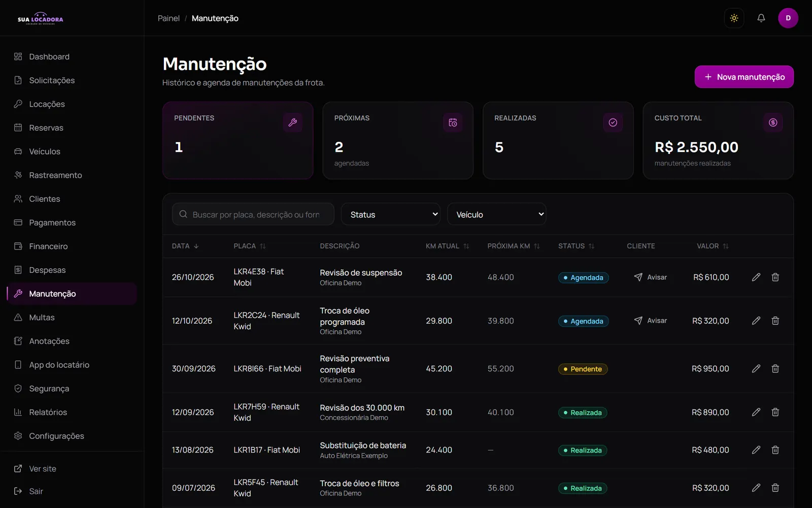Edit the Troca de óleo e filtros row

coord(756,488)
